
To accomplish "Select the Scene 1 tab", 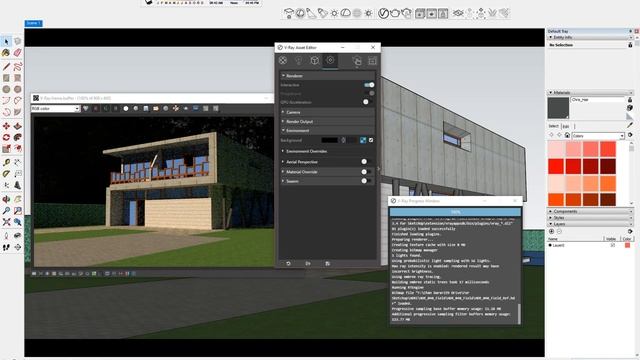I will coord(33,23).
